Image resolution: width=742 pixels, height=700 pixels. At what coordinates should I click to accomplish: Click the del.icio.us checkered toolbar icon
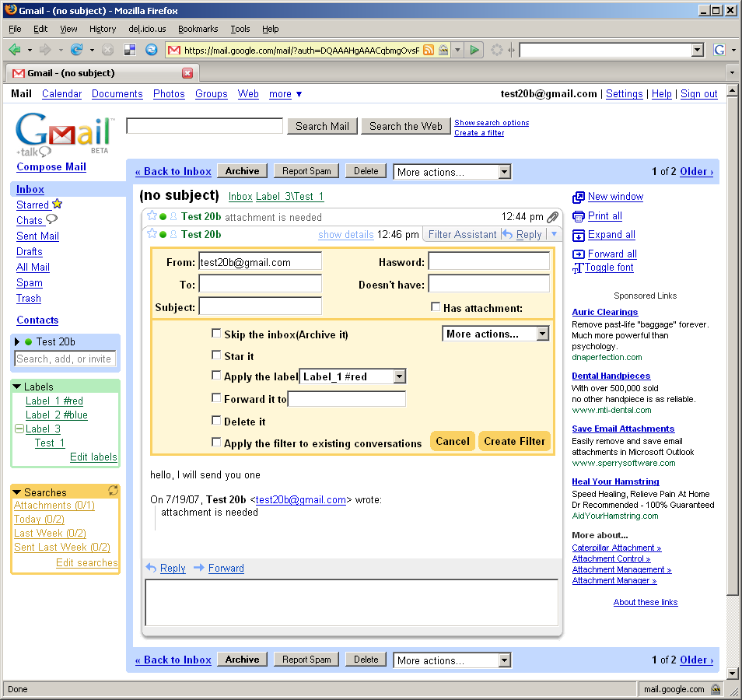130,50
